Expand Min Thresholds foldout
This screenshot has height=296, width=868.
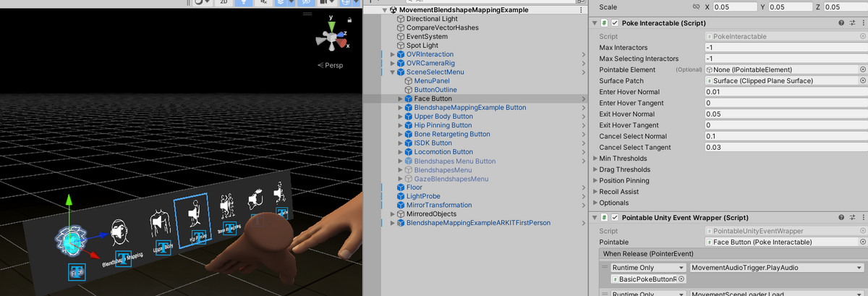[x=595, y=158]
